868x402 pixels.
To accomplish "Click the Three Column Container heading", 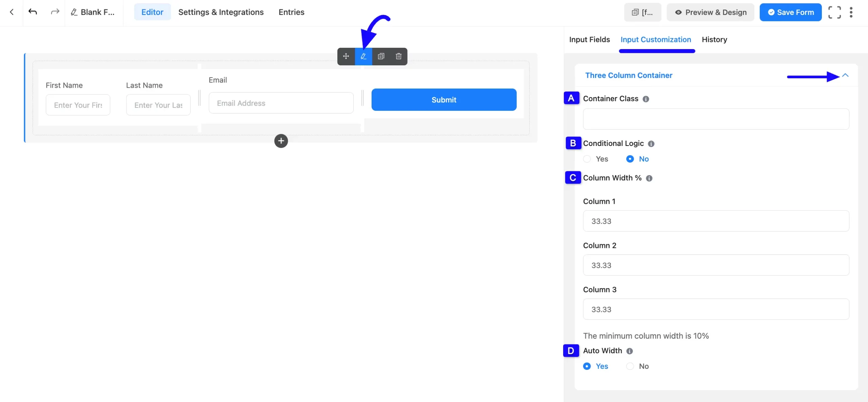I will [629, 75].
